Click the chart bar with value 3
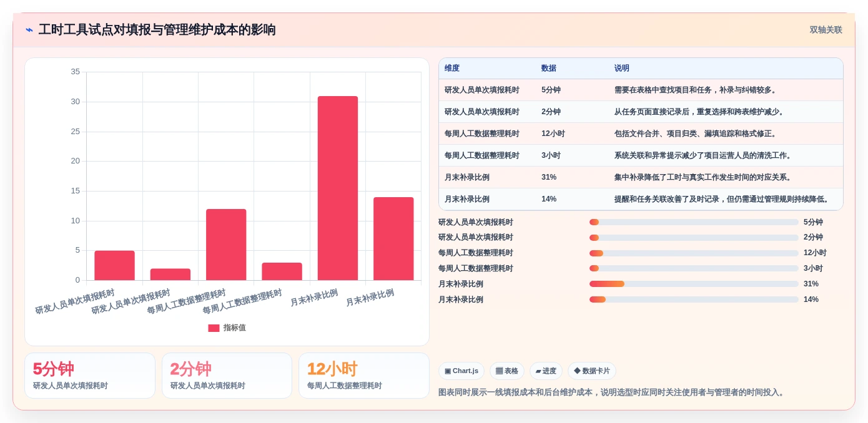 click(282, 271)
